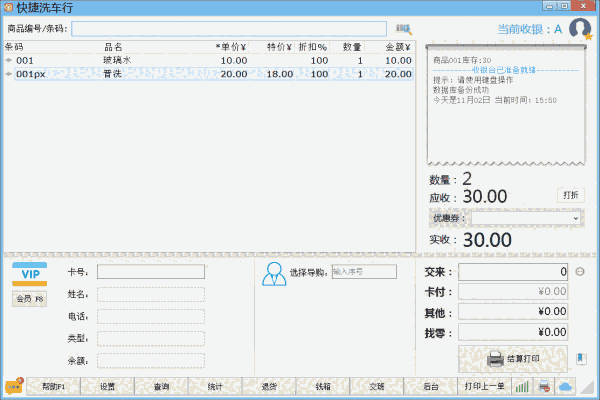This screenshot has width=600, height=400.
Task: Click the printer disabled status icon
Action: 544,387
